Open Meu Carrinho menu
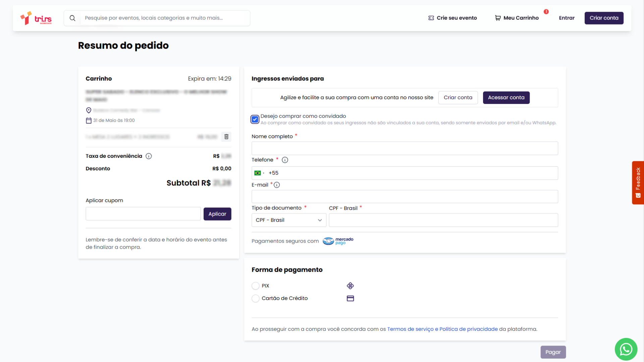Screen dimensions: 644x362 click(x=517, y=18)
